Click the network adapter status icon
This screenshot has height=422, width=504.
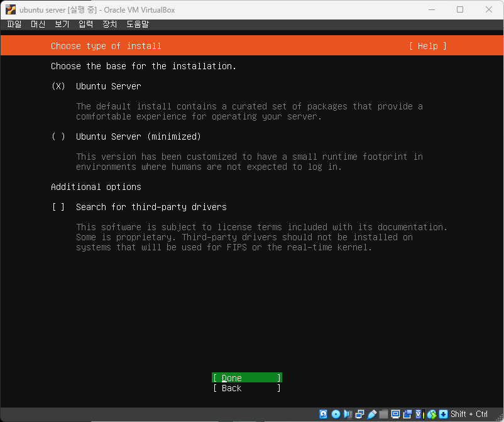360,414
